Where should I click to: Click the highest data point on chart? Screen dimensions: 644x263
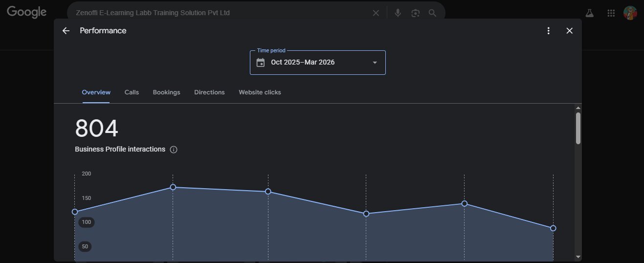(x=173, y=187)
